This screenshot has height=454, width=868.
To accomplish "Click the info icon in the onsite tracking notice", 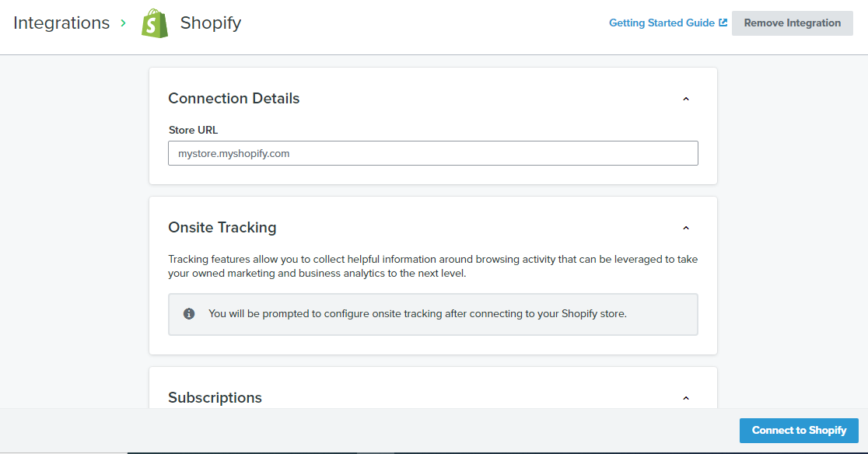I will (189, 314).
